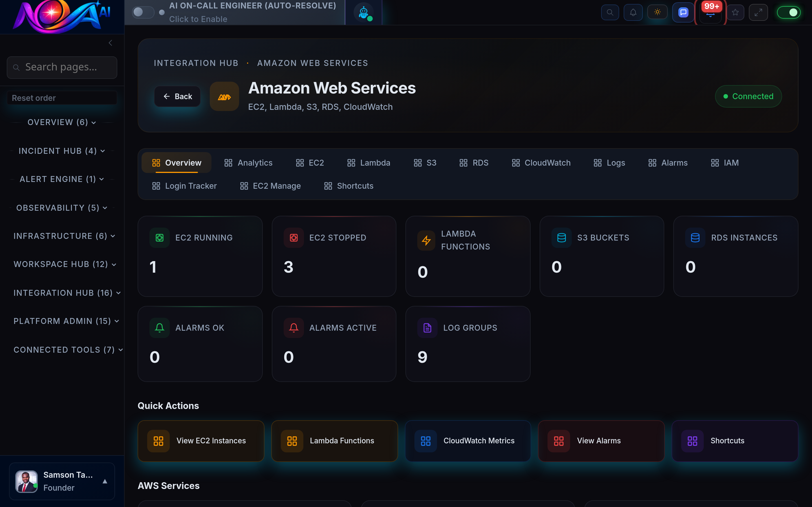Viewport: 812px width, 507px height.
Task: Enable the AI On-Call Engineer toggle
Action: [x=143, y=12]
